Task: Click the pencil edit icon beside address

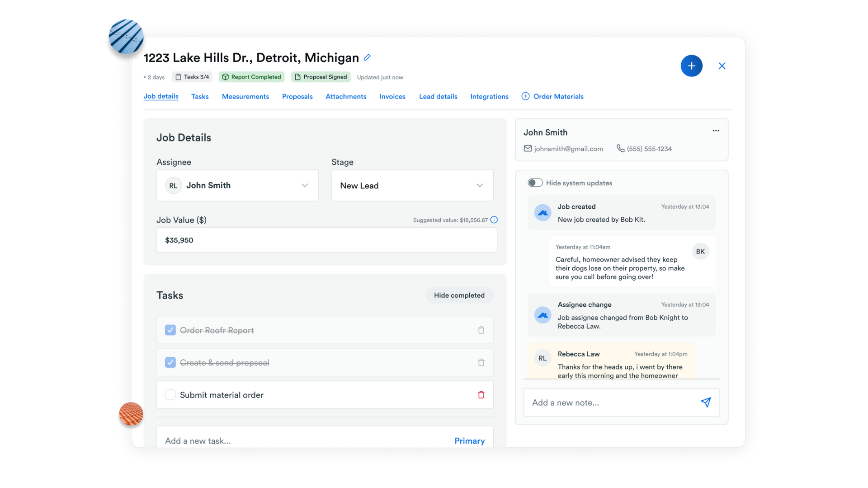Action: tap(367, 57)
